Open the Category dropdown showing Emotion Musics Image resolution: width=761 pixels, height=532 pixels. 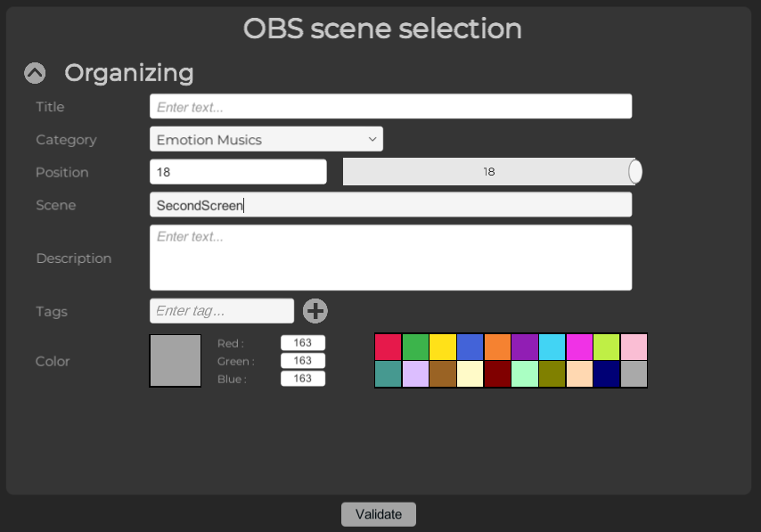(x=266, y=139)
